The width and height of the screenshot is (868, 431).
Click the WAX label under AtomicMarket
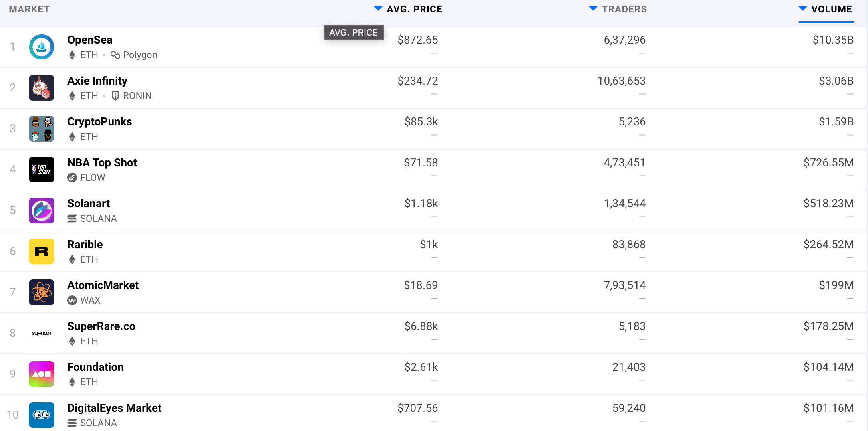(x=90, y=300)
